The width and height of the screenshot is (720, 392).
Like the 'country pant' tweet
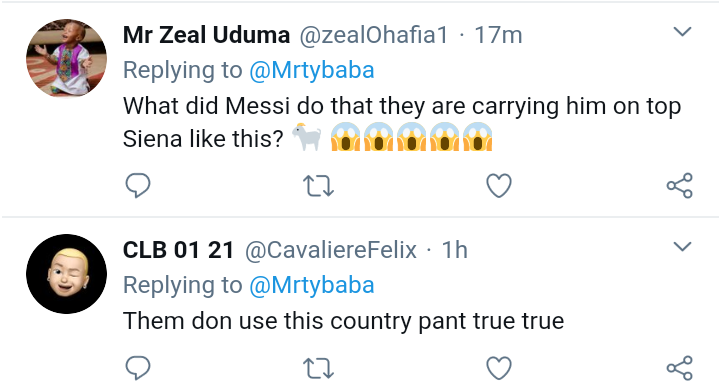click(499, 368)
